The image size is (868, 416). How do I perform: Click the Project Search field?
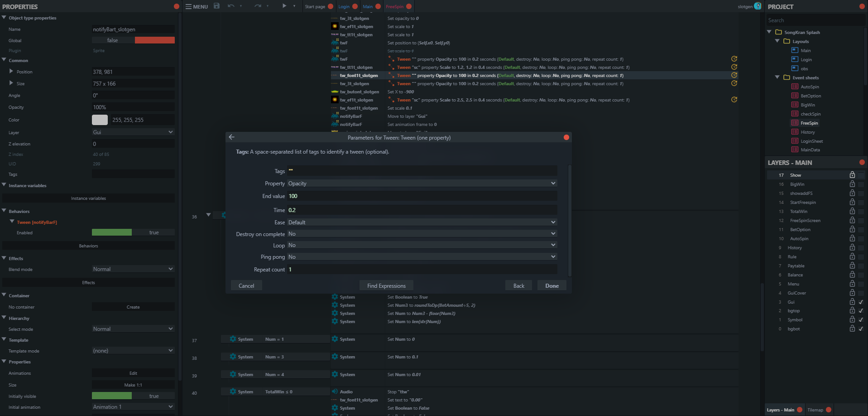815,20
